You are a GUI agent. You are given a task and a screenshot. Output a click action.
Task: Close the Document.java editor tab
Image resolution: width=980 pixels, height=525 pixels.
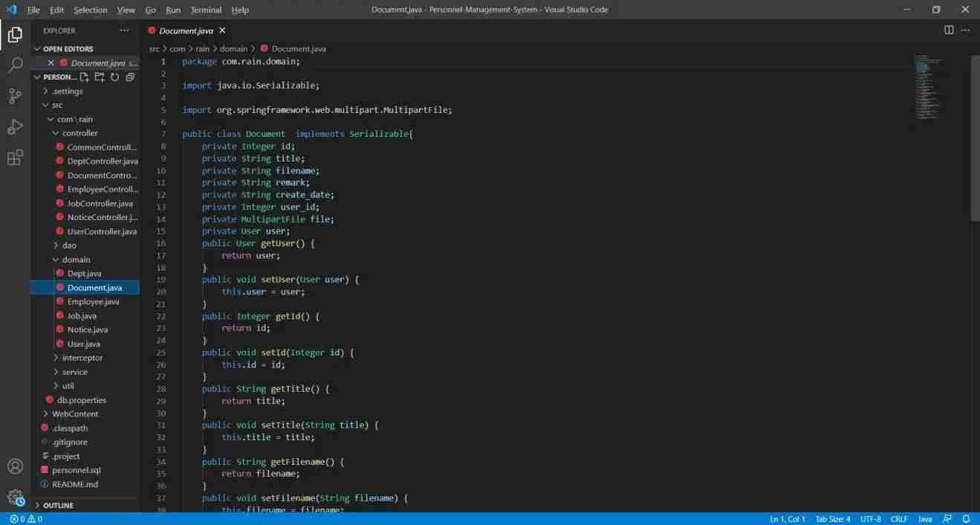222,30
